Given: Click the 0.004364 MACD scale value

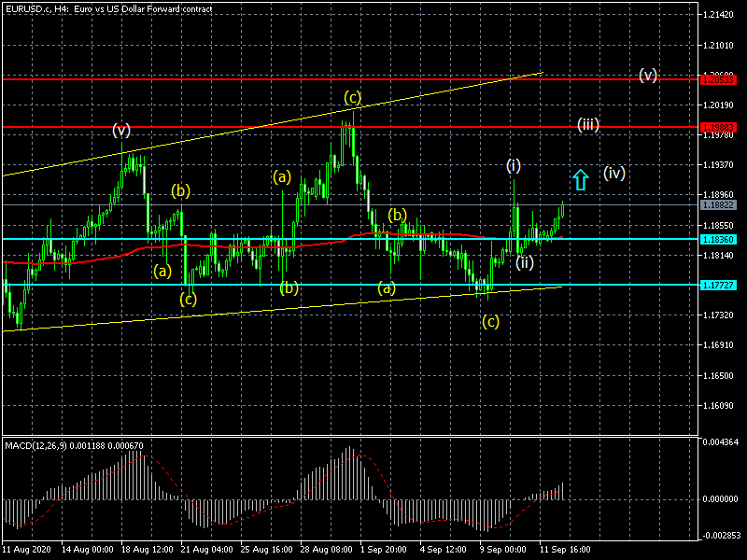Looking at the screenshot, I should pyautogui.click(x=720, y=441).
